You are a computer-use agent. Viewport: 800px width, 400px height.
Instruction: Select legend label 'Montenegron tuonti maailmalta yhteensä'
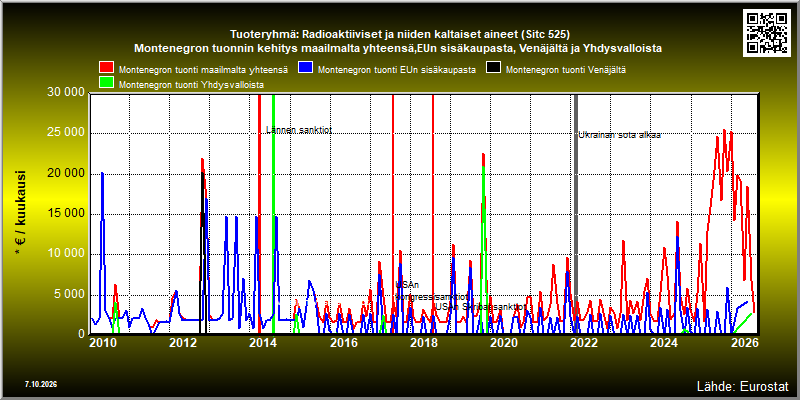[204, 70]
